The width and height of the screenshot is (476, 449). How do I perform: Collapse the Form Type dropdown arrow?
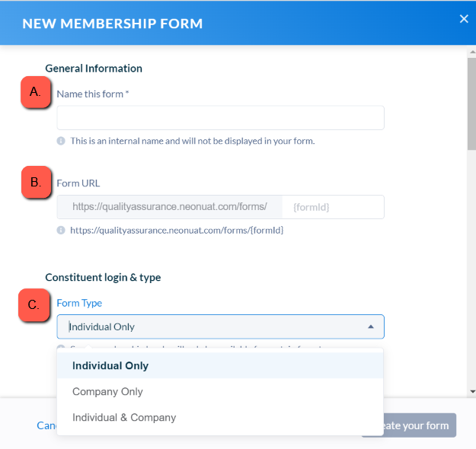pyautogui.click(x=371, y=326)
